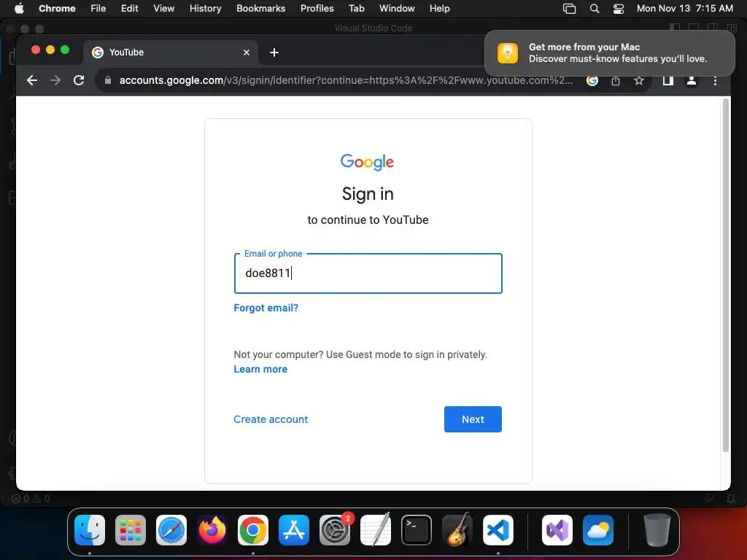Open Safari from the dock

pyautogui.click(x=171, y=530)
